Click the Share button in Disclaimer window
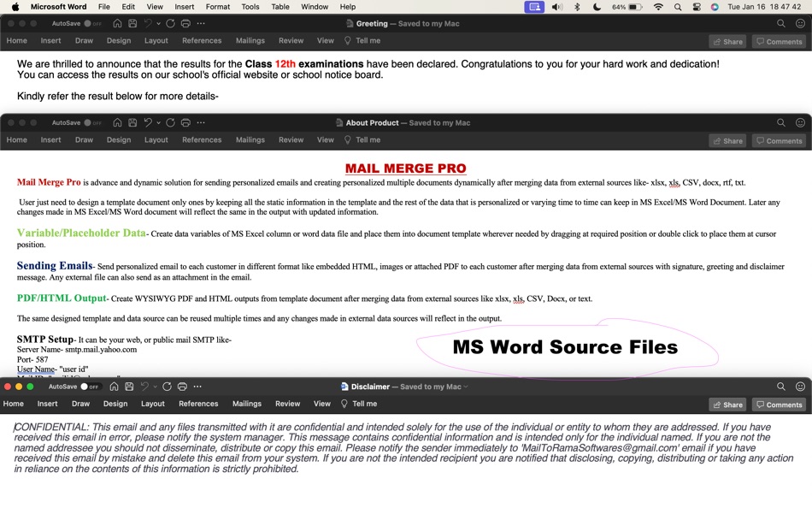The height and width of the screenshot is (508, 812). pyautogui.click(x=727, y=404)
